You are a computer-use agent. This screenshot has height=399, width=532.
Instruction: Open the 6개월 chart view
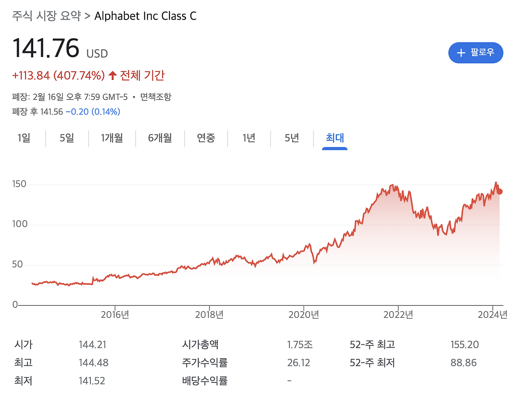[x=160, y=138]
